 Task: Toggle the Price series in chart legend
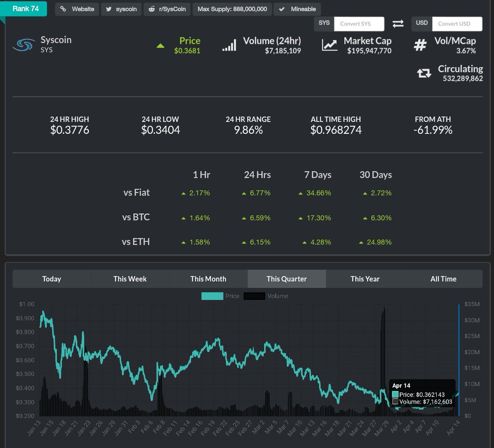pyautogui.click(x=220, y=296)
